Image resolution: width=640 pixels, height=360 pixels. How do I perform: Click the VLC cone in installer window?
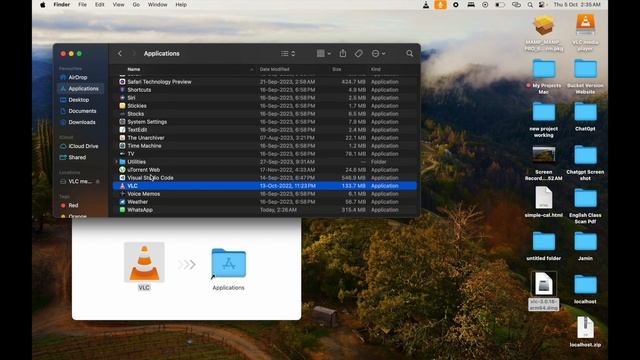(x=144, y=262)
